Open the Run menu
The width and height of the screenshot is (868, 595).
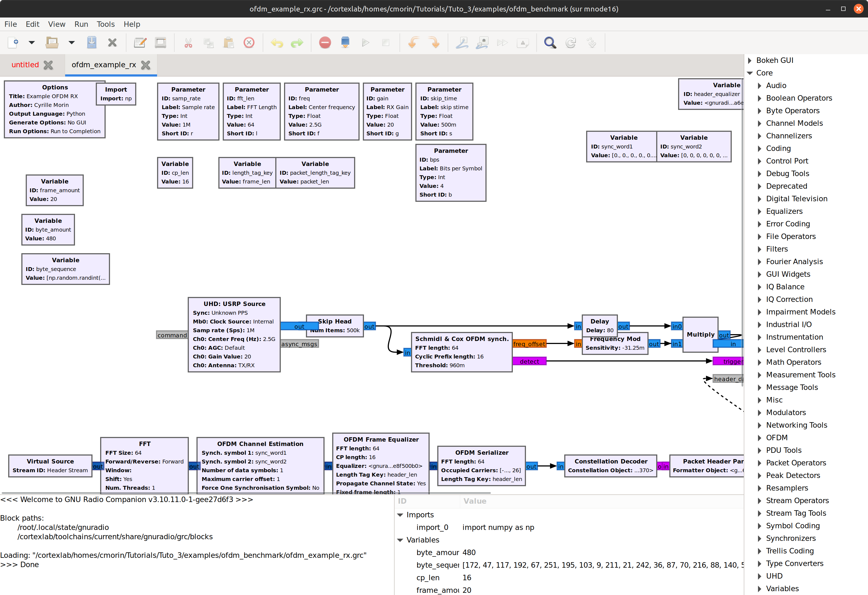81,24
